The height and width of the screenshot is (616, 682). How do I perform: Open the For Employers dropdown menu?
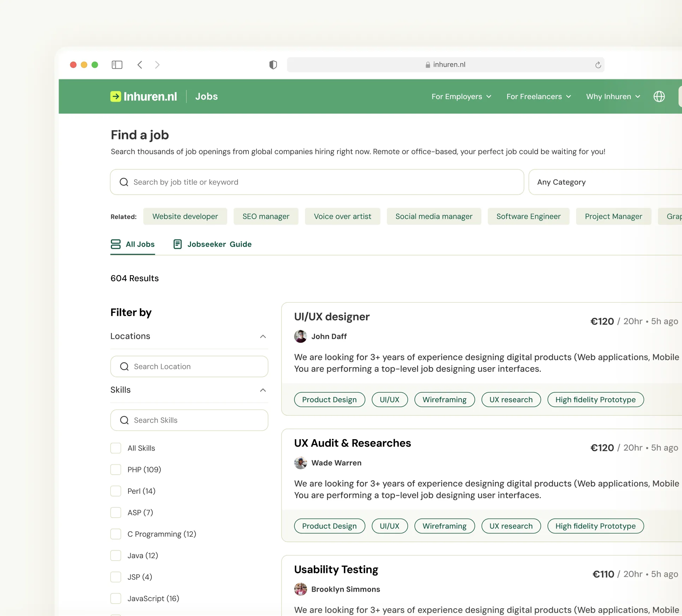(x=461, y=96)
